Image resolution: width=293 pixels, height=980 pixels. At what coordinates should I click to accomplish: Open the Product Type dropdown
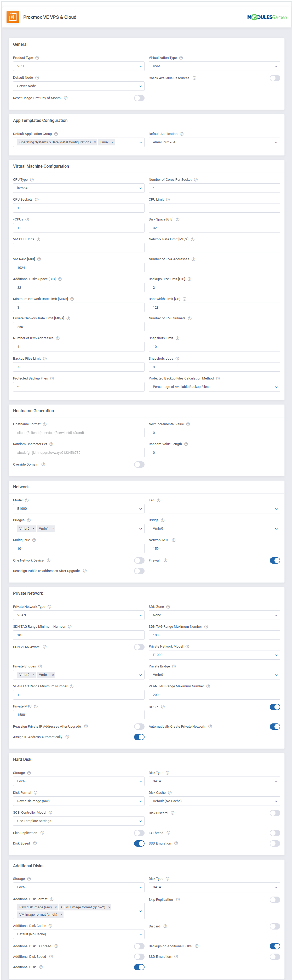[79, 66]
